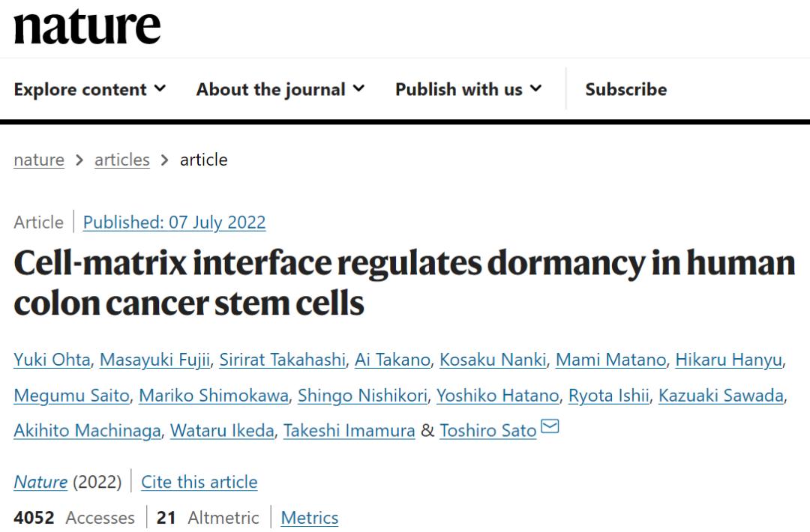Click author Mami Matano

[x=610, y=360]
